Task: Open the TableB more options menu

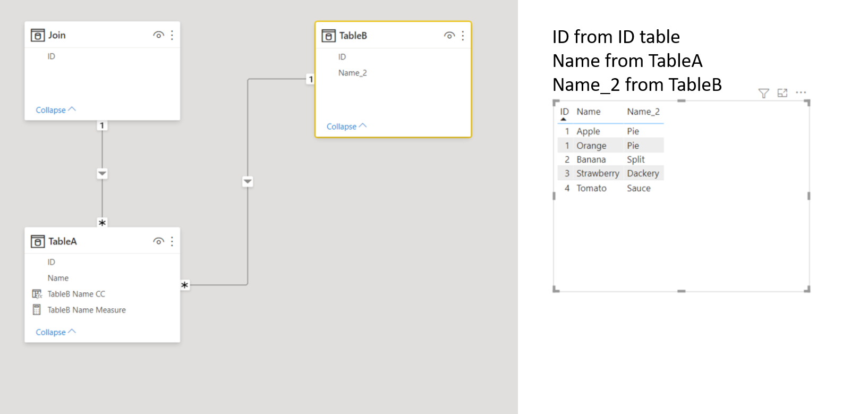Action: [463, 36]
